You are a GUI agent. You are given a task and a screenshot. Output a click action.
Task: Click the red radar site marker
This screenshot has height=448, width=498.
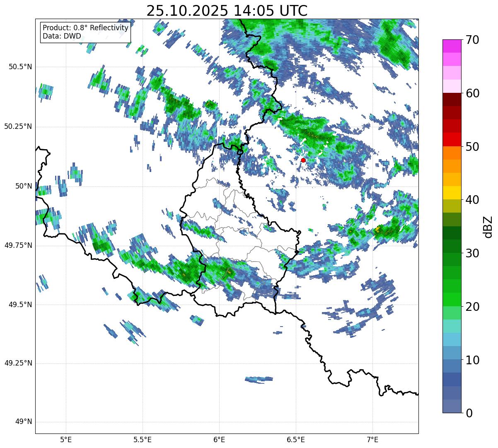click(303, 160)
